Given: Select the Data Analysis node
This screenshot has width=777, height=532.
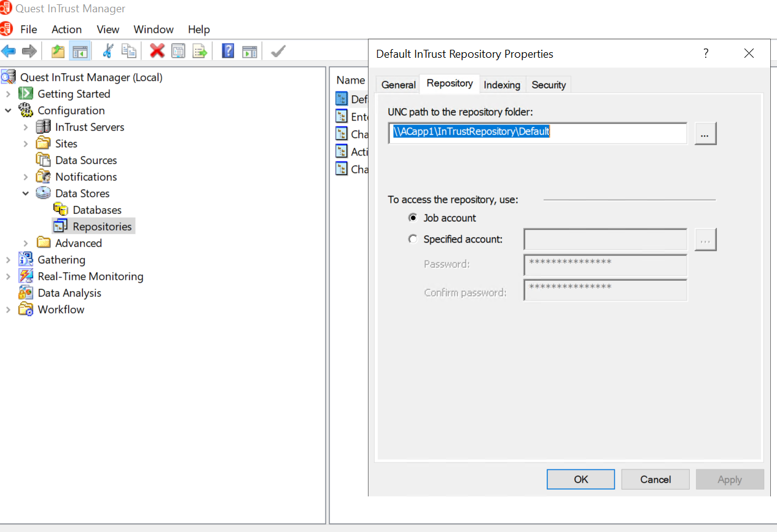Looking at the screenshot, I should click(69, 293).
